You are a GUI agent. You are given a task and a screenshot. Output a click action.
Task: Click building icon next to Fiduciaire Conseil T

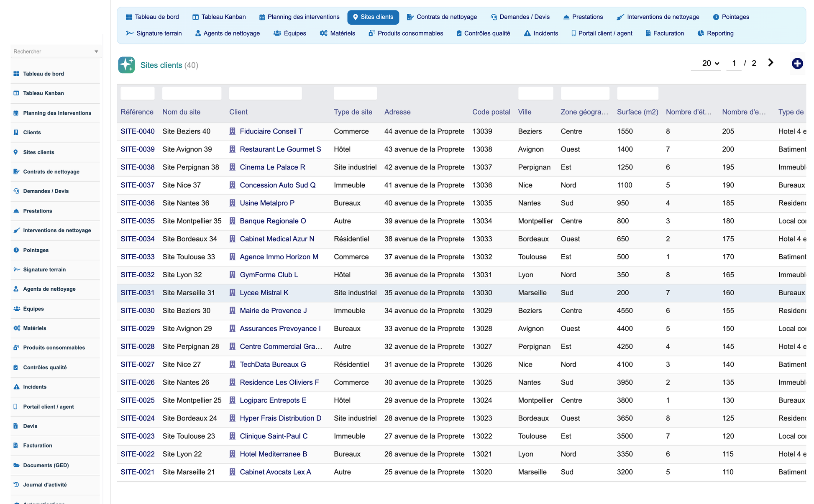tap(232, 131)
